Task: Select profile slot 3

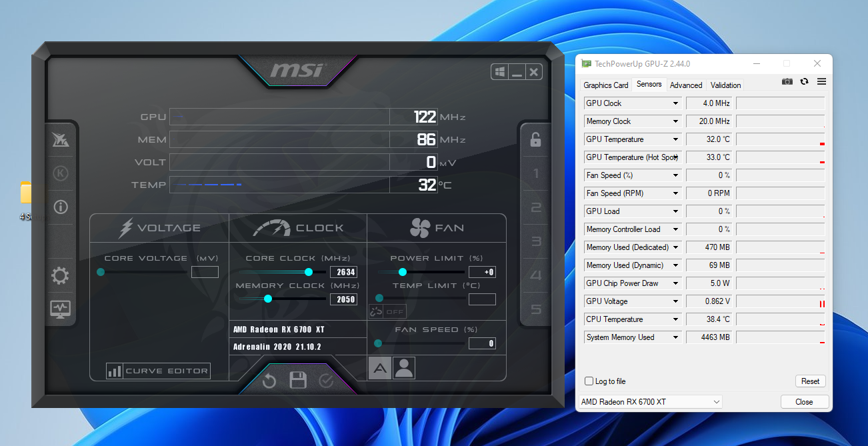Action: pyautogui.click(x=535, y=241)
